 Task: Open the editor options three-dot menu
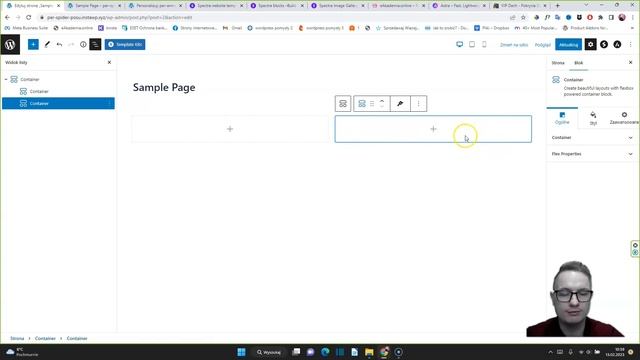pos(631,44)
